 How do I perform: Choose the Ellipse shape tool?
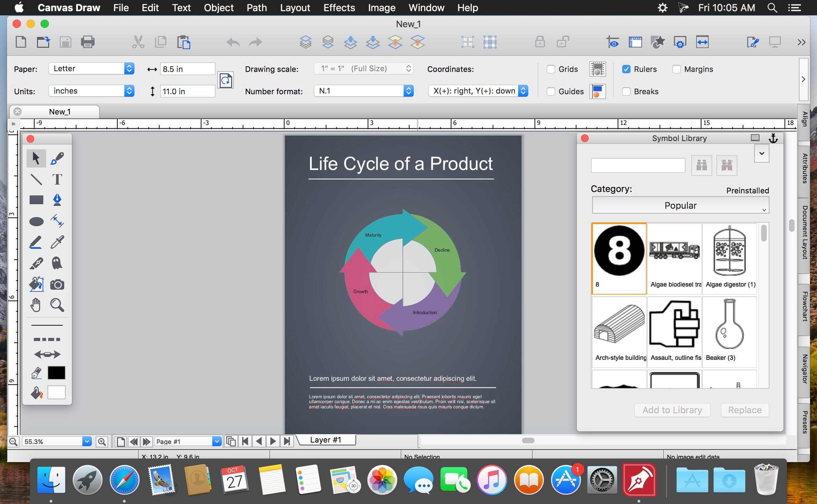(36, 221)
